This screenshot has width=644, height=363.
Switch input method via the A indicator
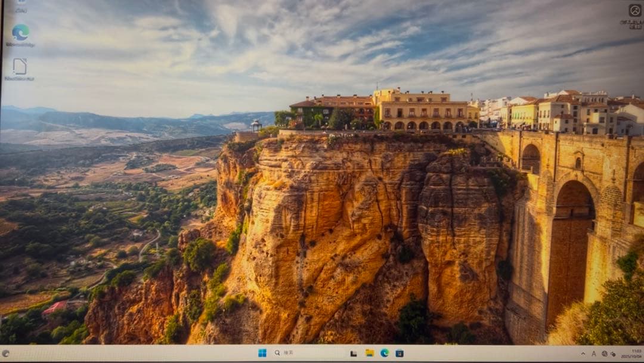click(594, 353)
